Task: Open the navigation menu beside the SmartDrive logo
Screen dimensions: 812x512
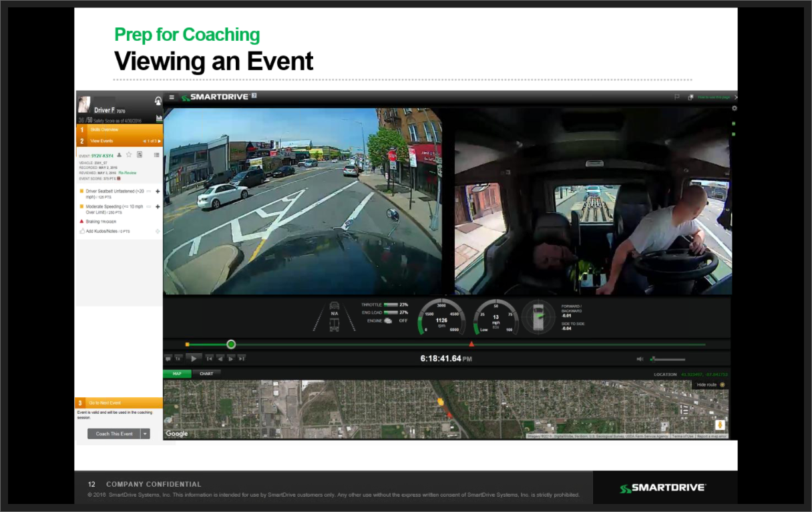Action: click(x=172, y=97)
